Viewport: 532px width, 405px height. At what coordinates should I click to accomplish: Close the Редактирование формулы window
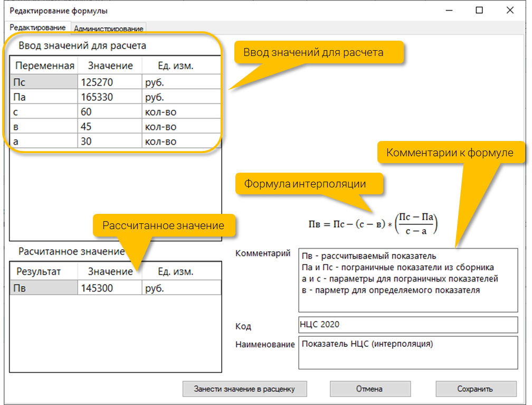[510, 11]
